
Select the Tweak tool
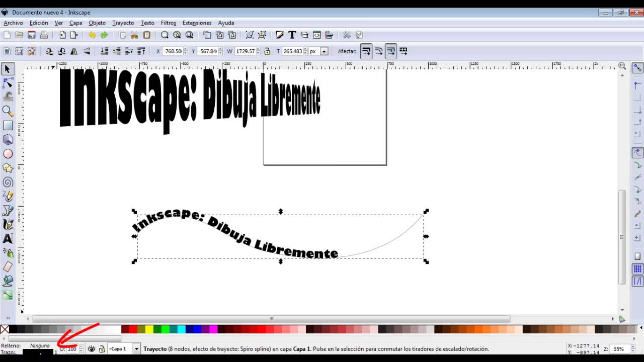8,97
